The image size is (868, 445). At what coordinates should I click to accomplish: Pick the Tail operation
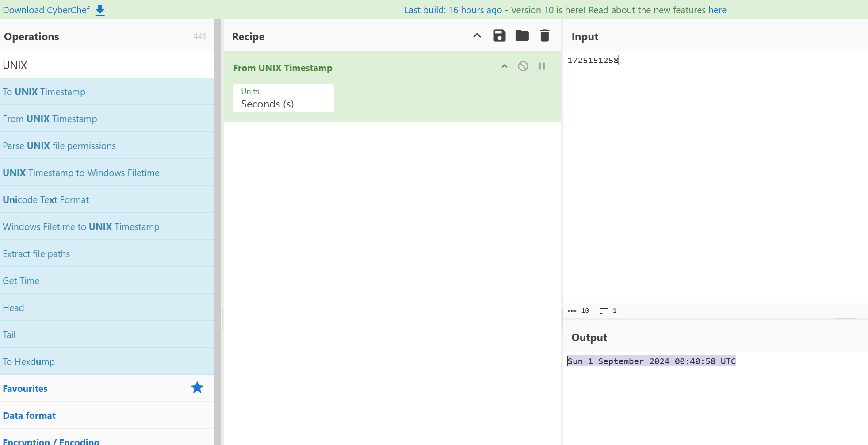point(107,334)
